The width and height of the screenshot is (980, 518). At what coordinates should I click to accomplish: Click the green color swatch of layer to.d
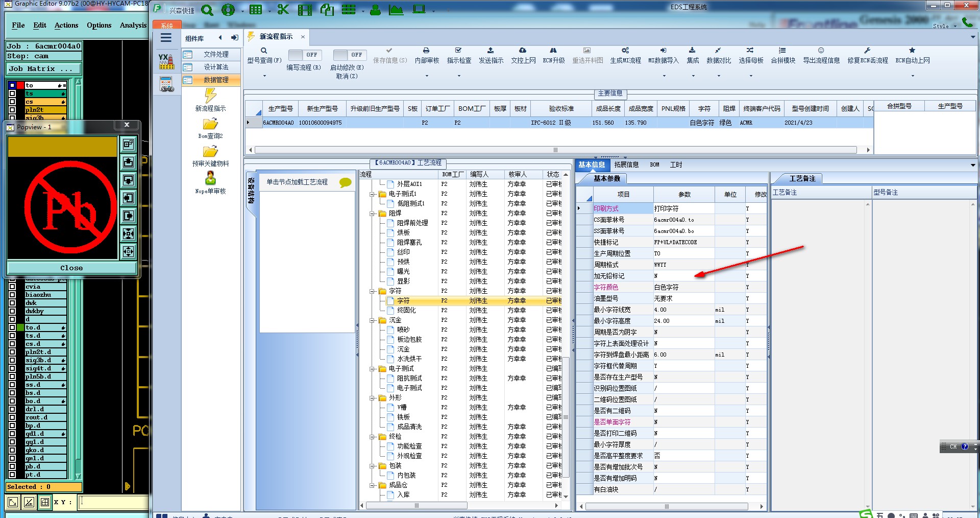tap(20, 327)
